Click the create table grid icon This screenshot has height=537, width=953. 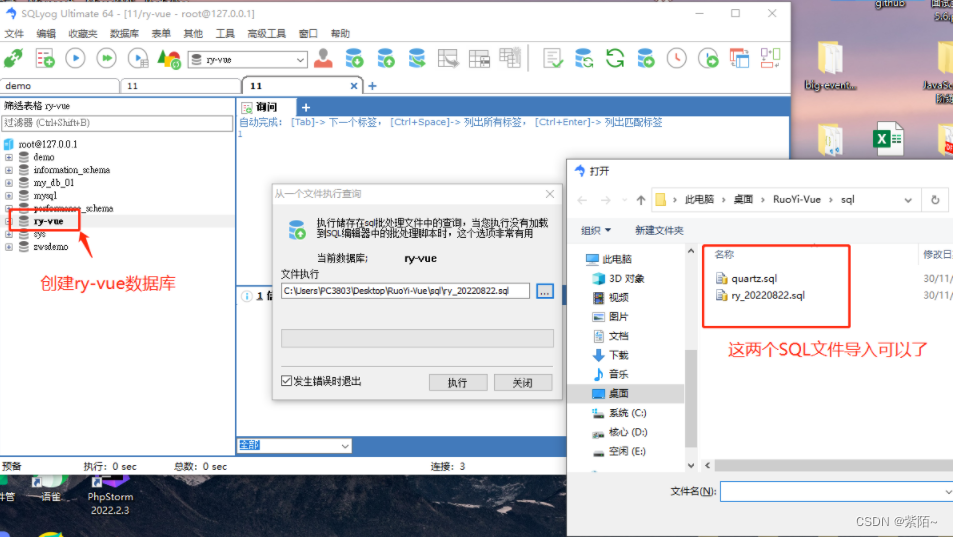click(479, 58)
